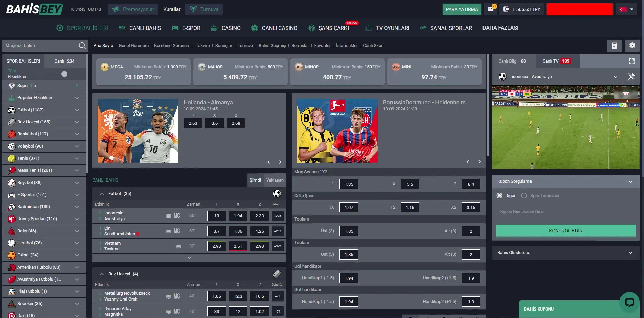Viewport: 644px width, 318px height.
Task: Open the Indonesia - Avustralya match dropdown
Action: (x=615, y=77)
